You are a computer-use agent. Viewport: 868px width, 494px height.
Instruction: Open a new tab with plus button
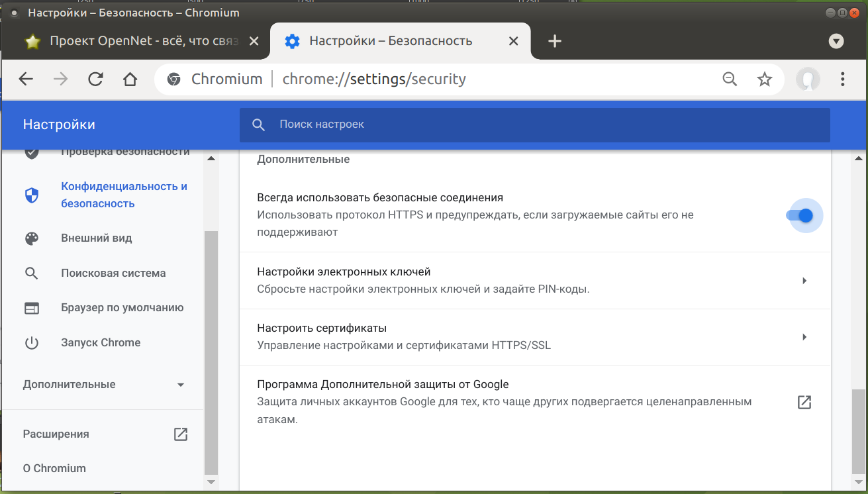[x=555, y=41]
